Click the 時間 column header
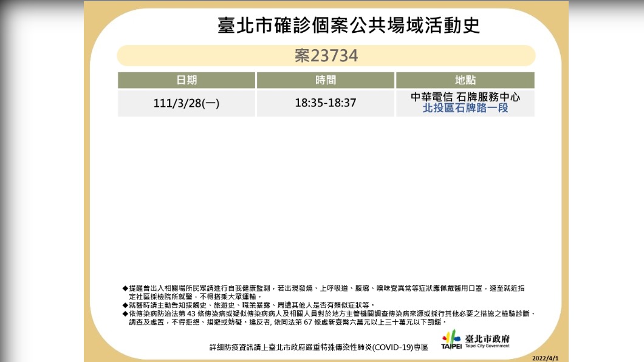 pyautogui.click(x=326, y=80)
